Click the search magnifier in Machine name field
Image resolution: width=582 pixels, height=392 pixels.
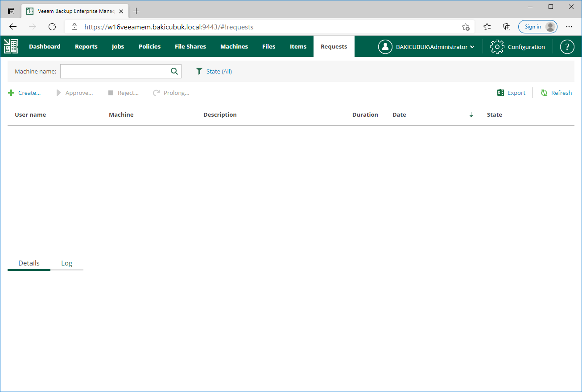pyautogui.click(x=174, y=71)
